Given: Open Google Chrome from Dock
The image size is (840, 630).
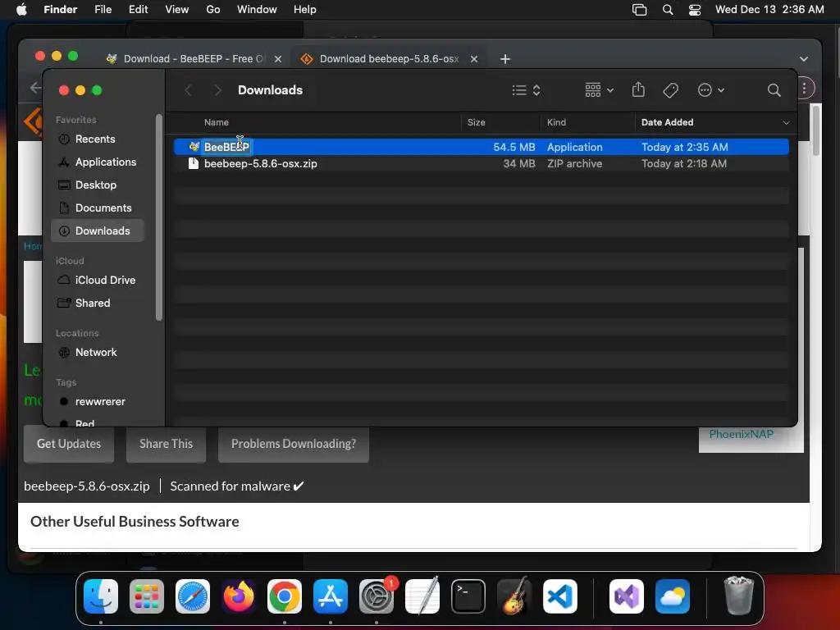Looking at the screenshot, I should coord(285,596).
